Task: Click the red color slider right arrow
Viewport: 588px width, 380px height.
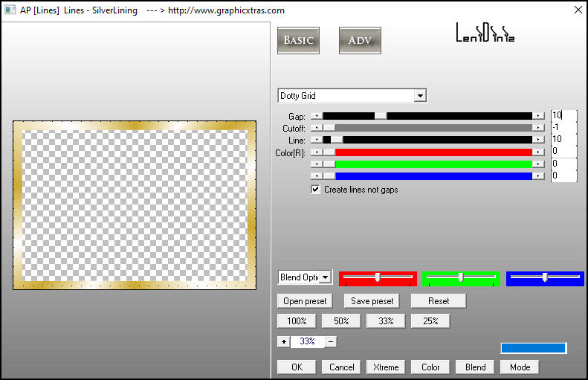Action: click(538, 152)
